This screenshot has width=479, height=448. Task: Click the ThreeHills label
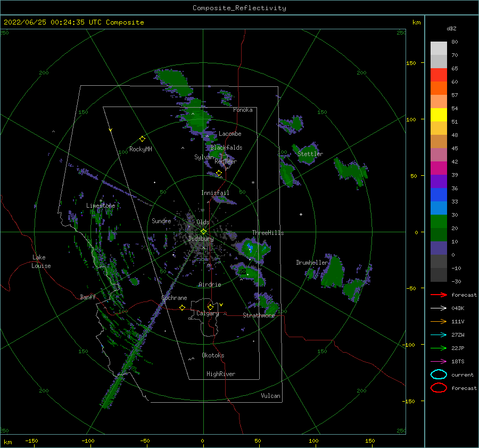point(268,233)
